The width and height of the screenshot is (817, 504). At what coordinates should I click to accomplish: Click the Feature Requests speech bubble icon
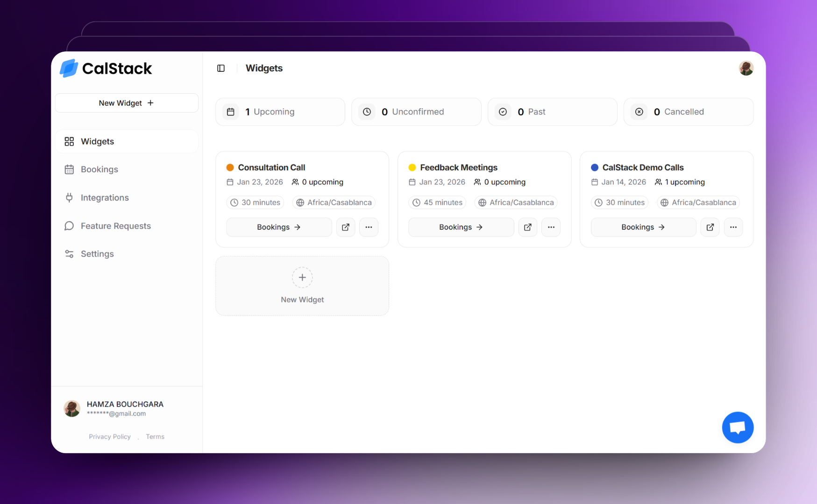click(69, 225)
